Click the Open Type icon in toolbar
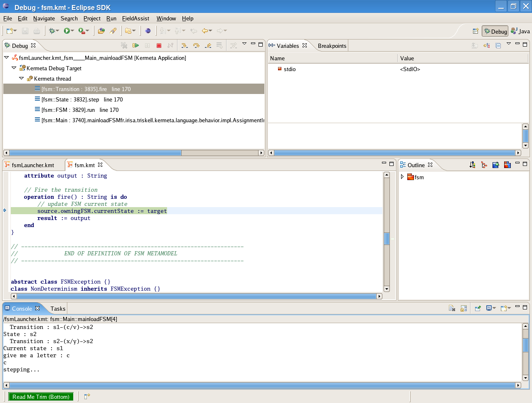Image resolution: width=532 pixels, height=403 pixels. (x=101, y=31)
